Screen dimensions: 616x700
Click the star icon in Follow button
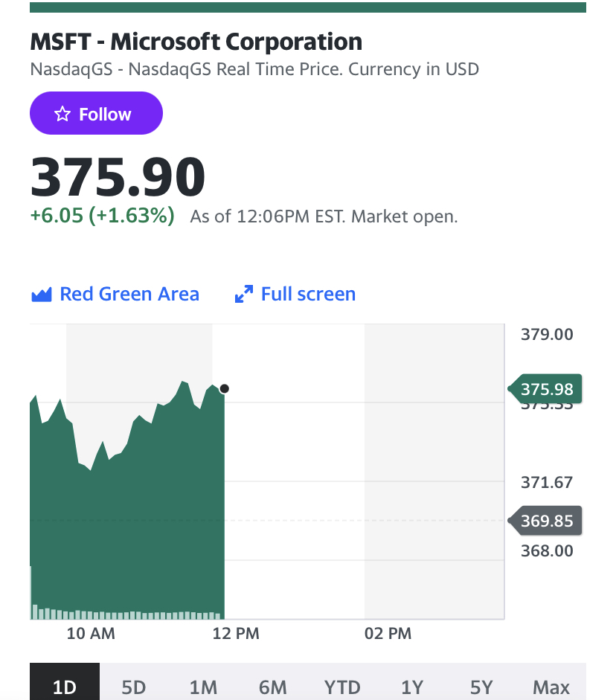(62, 115)
